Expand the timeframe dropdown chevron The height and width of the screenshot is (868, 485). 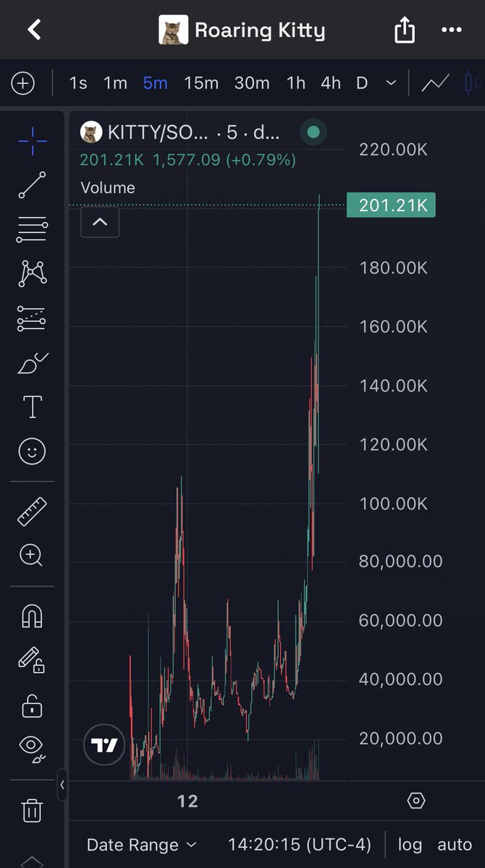tap(391, 83)
